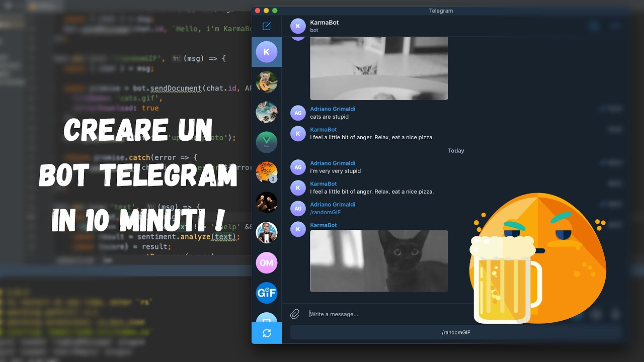This screenshot has height=362, width=644.
Task: Click the KarmaBot title in the header
Action: [x=325, y=23]
